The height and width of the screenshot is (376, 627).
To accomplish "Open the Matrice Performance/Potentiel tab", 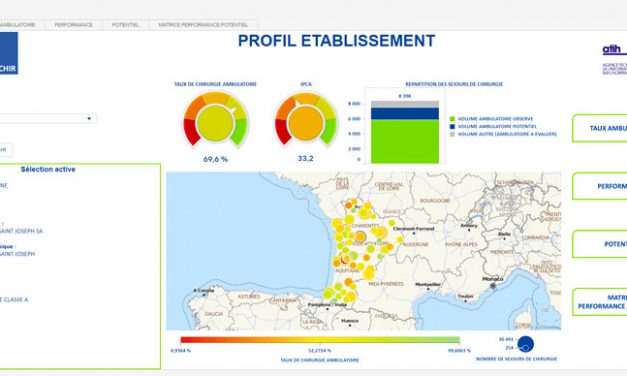I will tap(203, 25).
